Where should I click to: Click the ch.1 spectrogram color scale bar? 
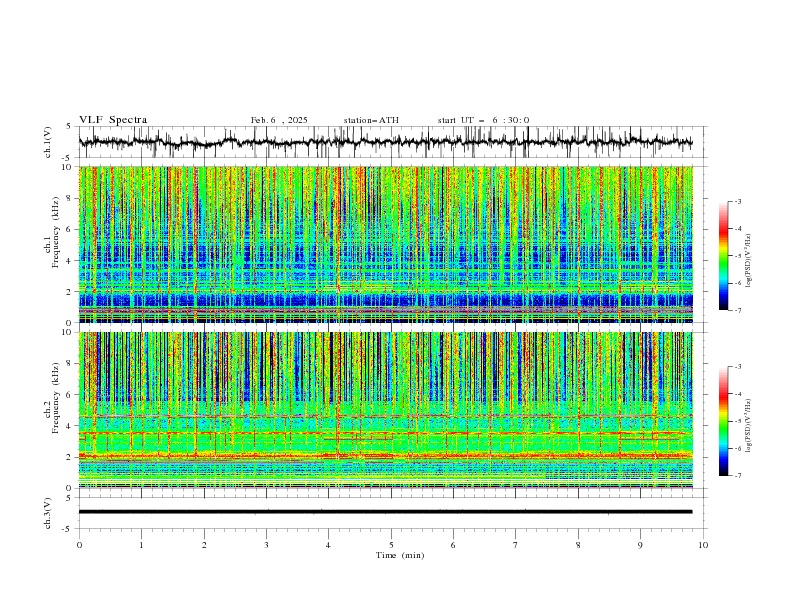pos(724,256)
